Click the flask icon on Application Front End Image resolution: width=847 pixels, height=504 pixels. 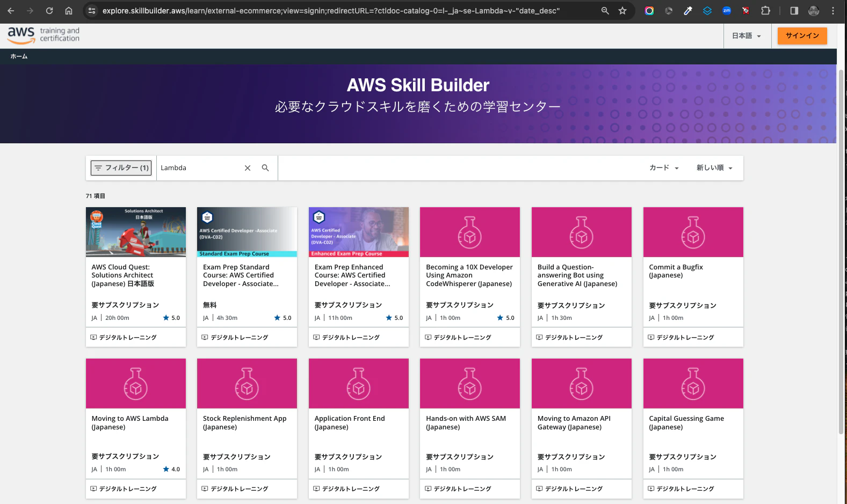pyautogui.click(x=359, y=384)
